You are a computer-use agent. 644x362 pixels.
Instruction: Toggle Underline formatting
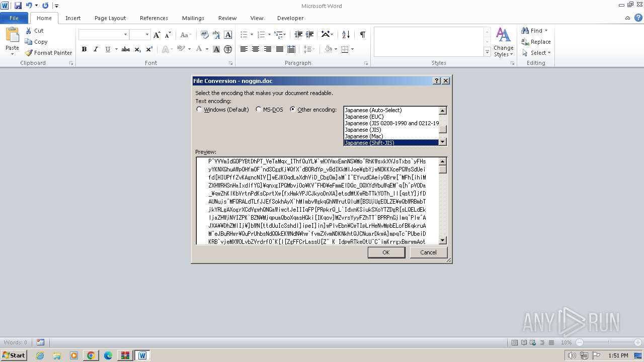pyautogui.click(x=108, y=49)
